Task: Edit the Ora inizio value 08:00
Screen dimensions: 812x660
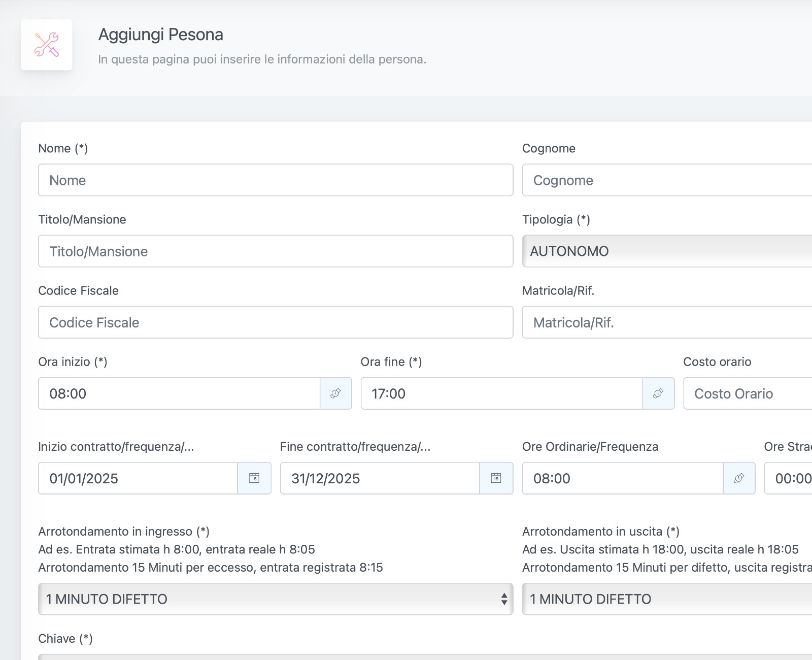Action: click(179, 393)
